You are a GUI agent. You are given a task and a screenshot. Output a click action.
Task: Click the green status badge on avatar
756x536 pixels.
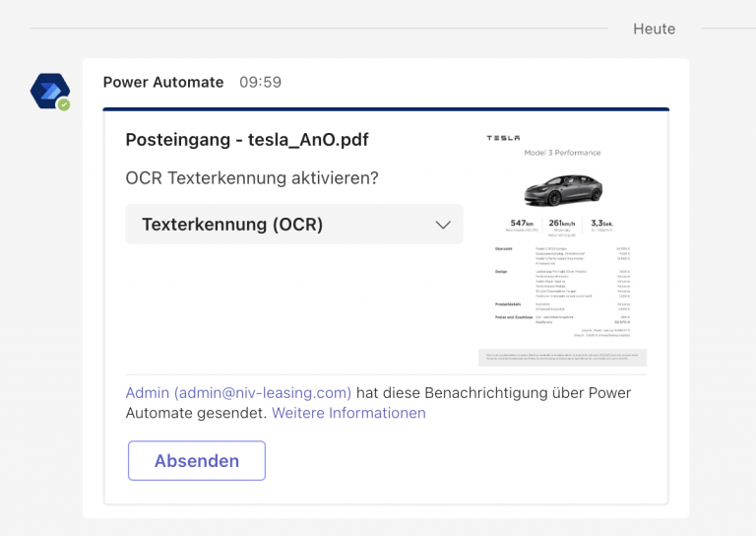pos(64,104)
